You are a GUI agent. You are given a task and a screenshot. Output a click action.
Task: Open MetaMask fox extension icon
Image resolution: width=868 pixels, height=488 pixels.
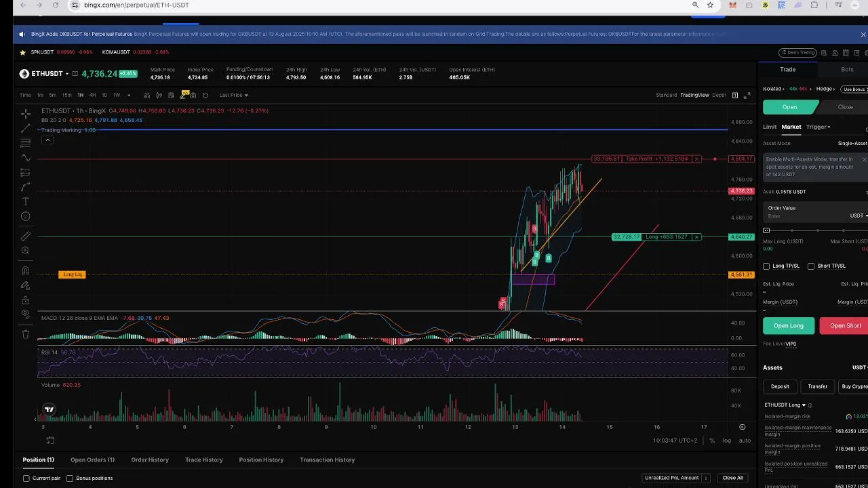[732, 5]
